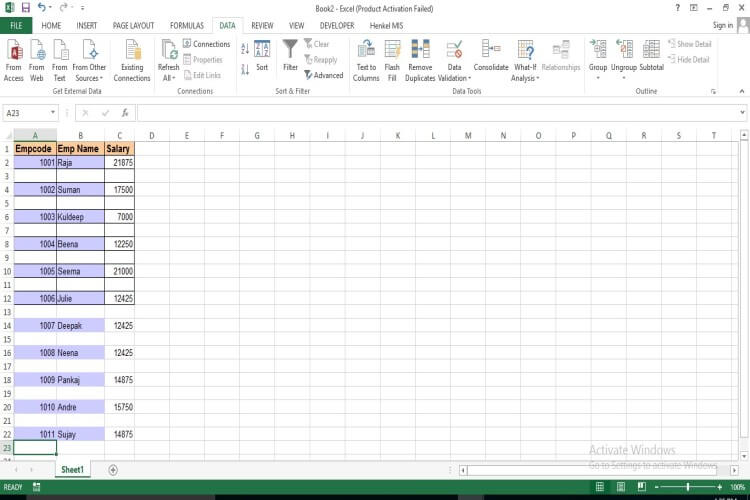The width and height of the screenshot is (750, 500).
Task: Switch to Normal view in status bar
Action: tap(600, 487)
